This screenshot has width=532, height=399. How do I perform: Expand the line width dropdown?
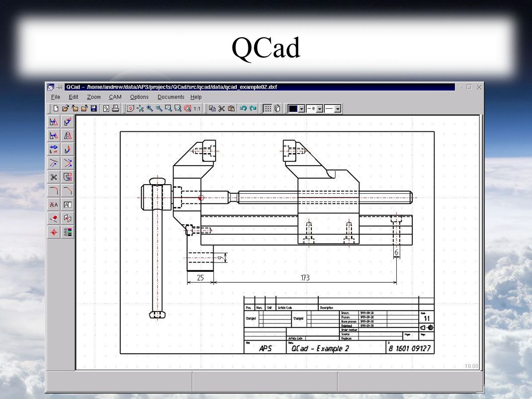[320, 109]
